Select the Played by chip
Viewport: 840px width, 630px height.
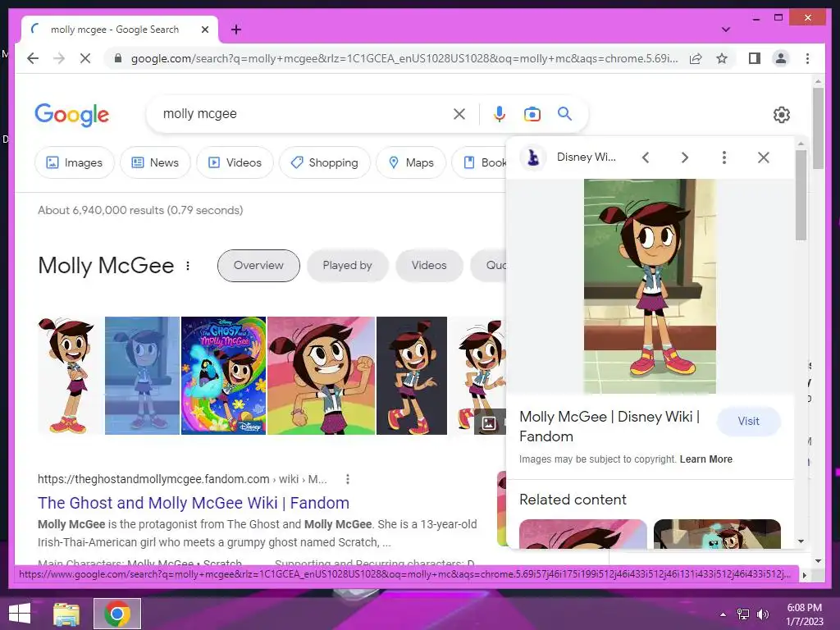click(x=347, y=265)
